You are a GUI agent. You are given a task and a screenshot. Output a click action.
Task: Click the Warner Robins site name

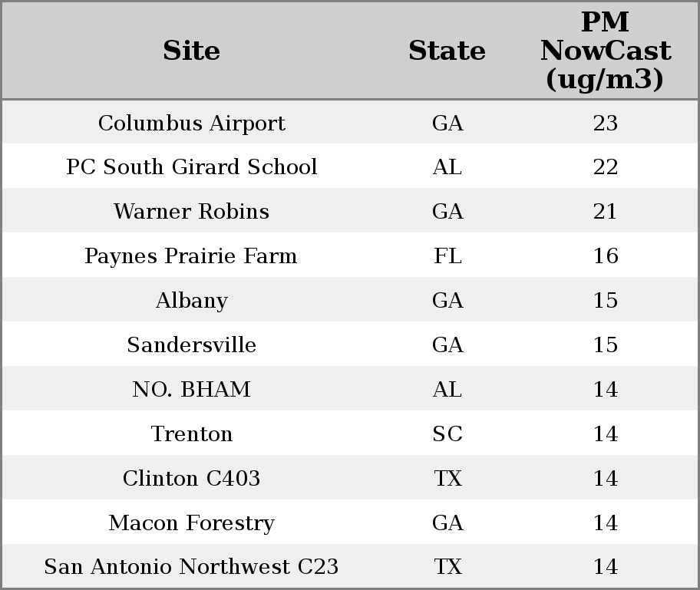tap(191, 212)
